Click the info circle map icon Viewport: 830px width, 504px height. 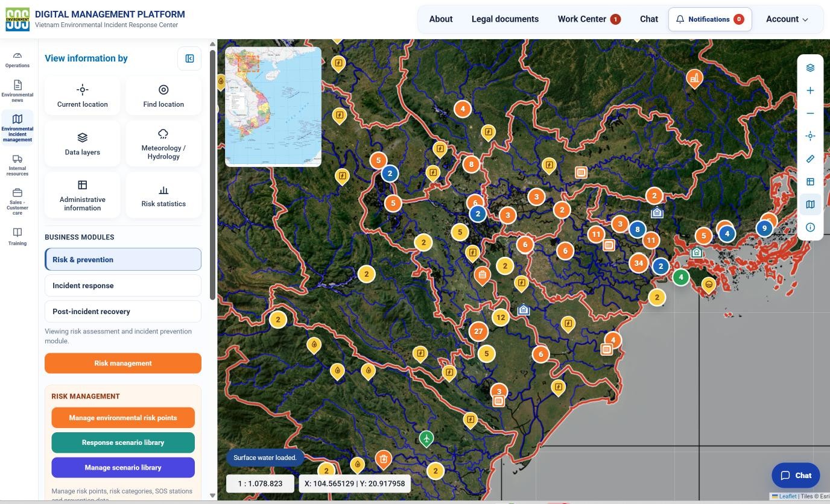(810, 227)
